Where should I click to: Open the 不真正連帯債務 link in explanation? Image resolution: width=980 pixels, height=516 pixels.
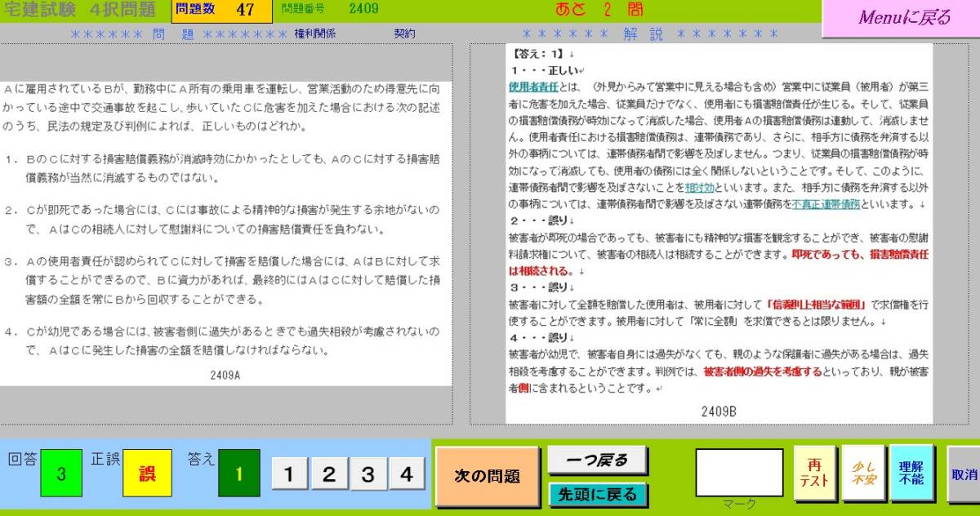[x=826, y=203]
